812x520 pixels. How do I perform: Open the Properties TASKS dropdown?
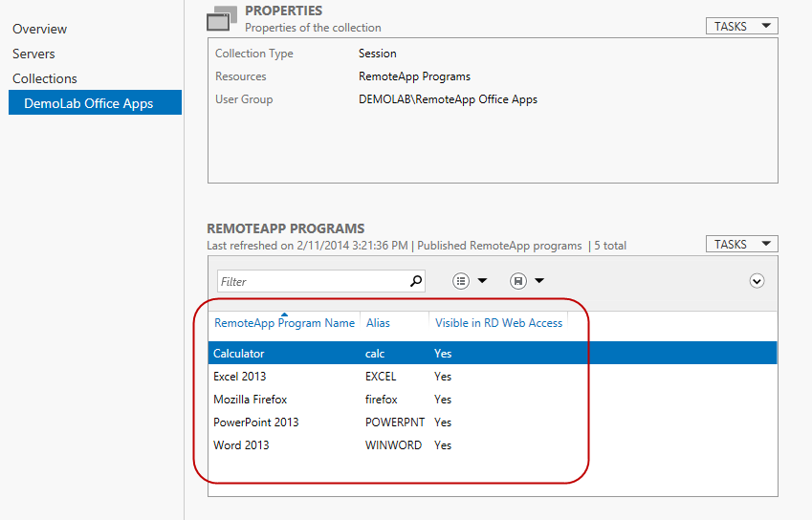coord(741,27)
